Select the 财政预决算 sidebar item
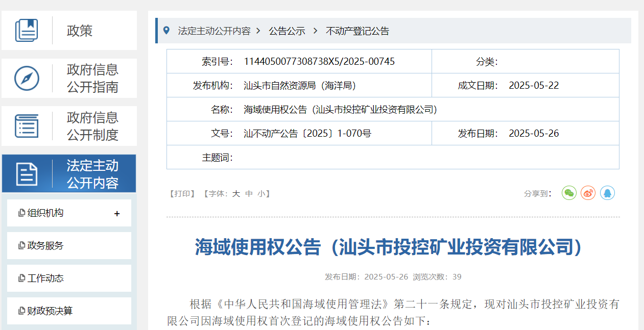644x330 pixels. tap(50, 311)
